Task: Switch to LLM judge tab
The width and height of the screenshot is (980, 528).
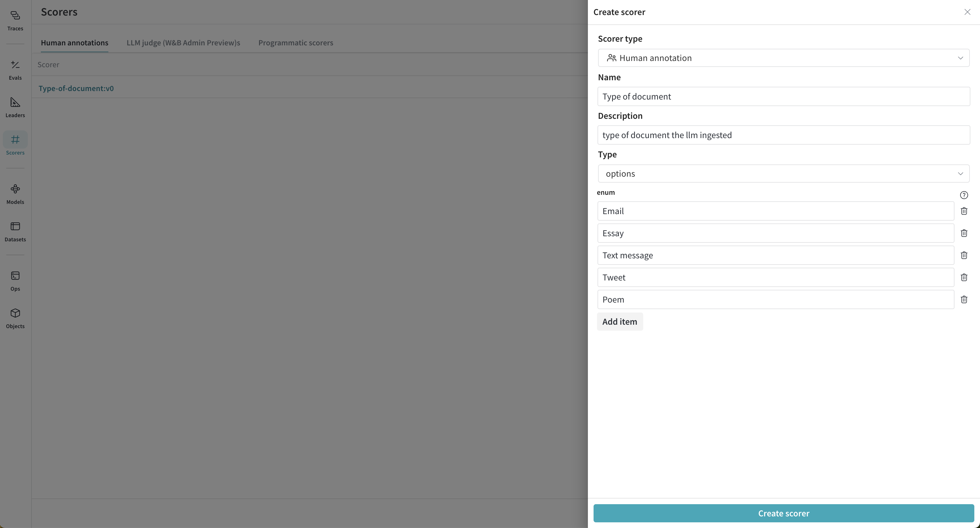Action: (183, 42)
